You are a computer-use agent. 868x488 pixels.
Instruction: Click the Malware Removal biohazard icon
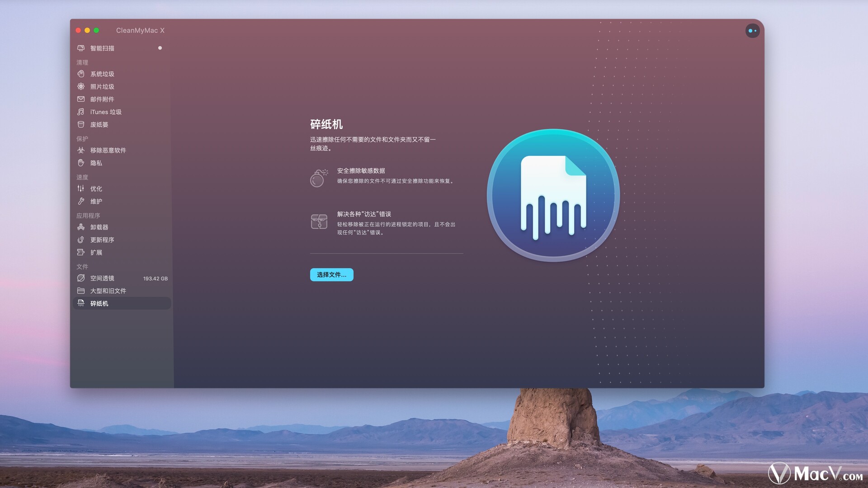pos(81,150)
